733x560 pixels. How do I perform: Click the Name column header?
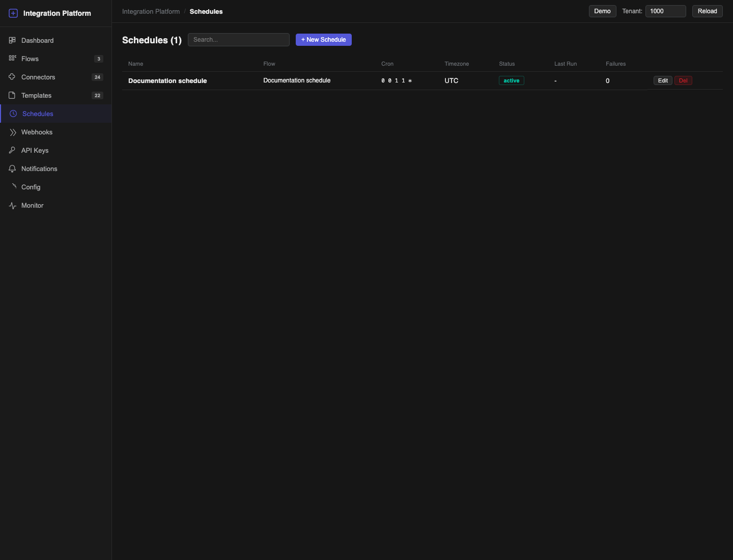pos(135,64)
